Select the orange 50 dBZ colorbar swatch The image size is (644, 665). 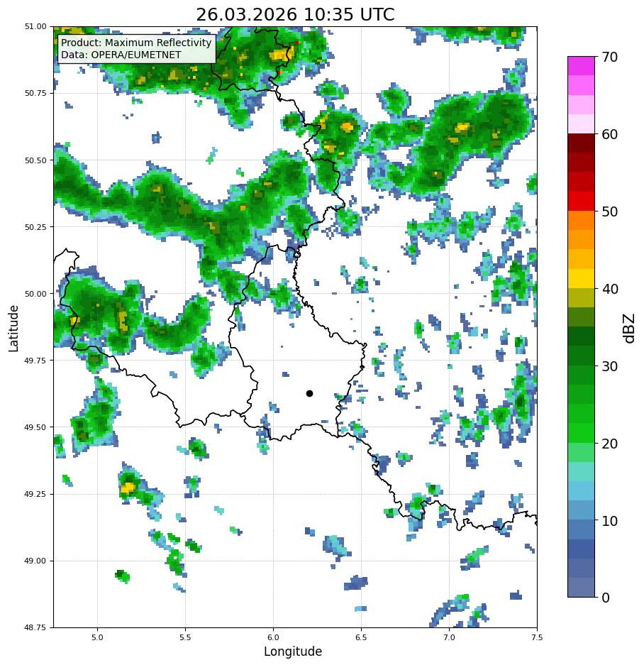[x=582, y=221]
